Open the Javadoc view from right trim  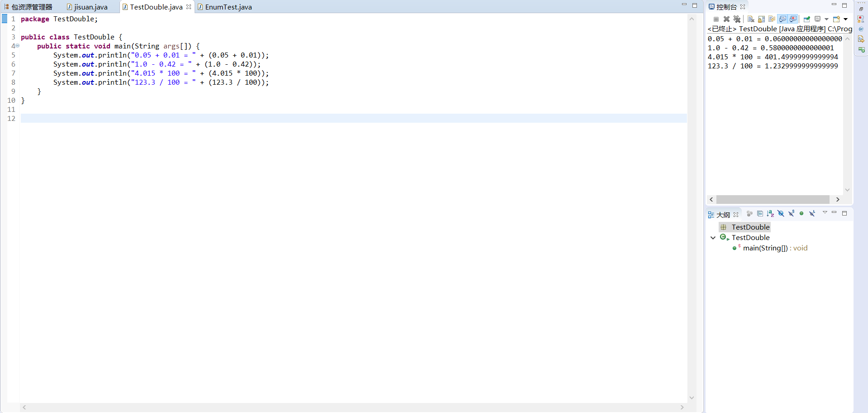tap(861, 29)
